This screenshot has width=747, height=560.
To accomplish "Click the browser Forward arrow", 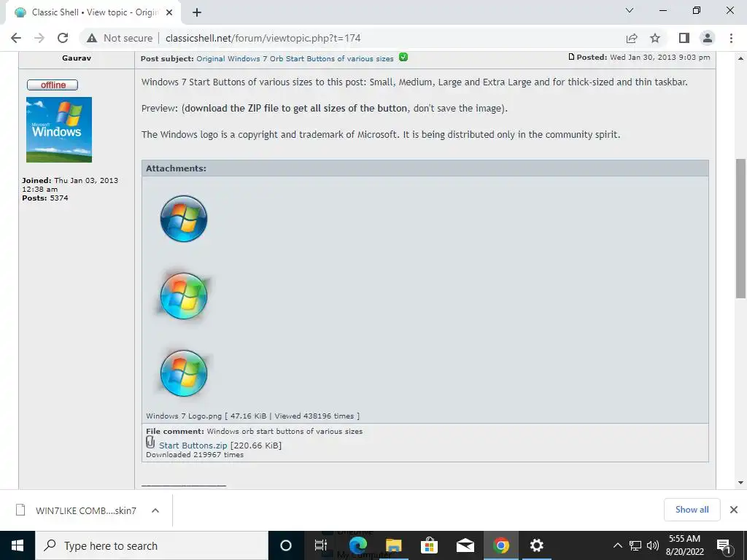I will point(39,38).
